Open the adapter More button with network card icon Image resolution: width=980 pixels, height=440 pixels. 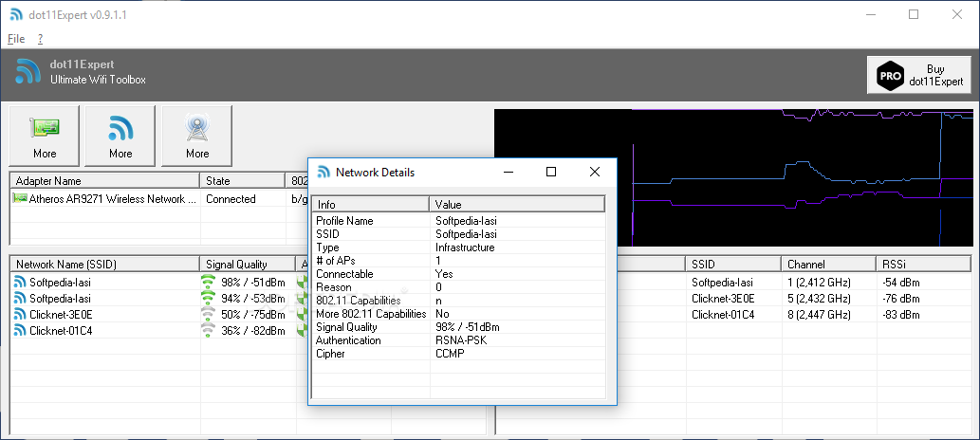(x=45, y=136)
